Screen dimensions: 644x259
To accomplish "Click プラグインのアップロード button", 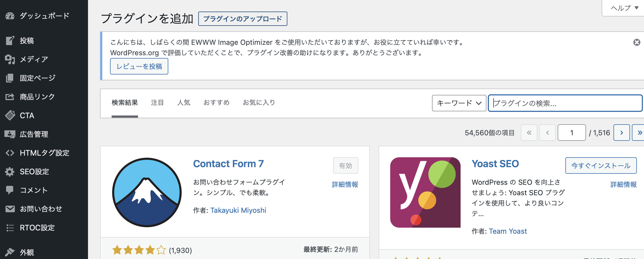I will (x=243, y=19).
